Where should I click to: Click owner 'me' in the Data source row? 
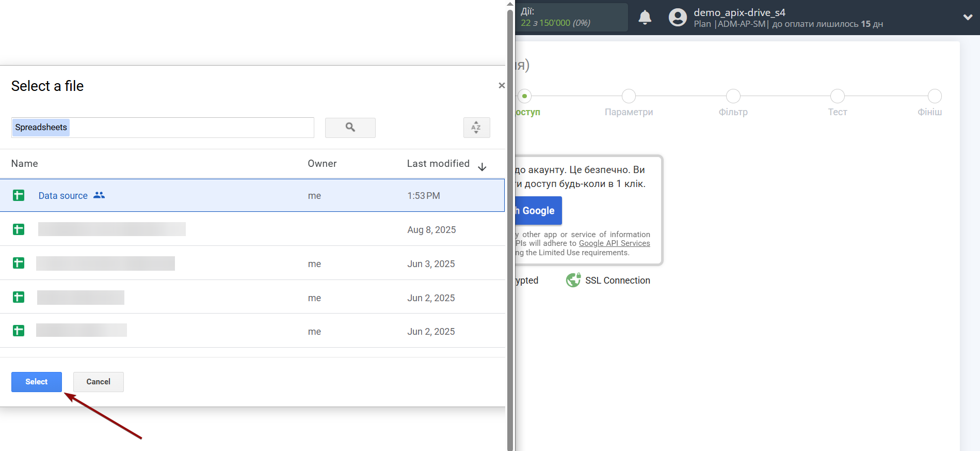click(x=314, y=196)
